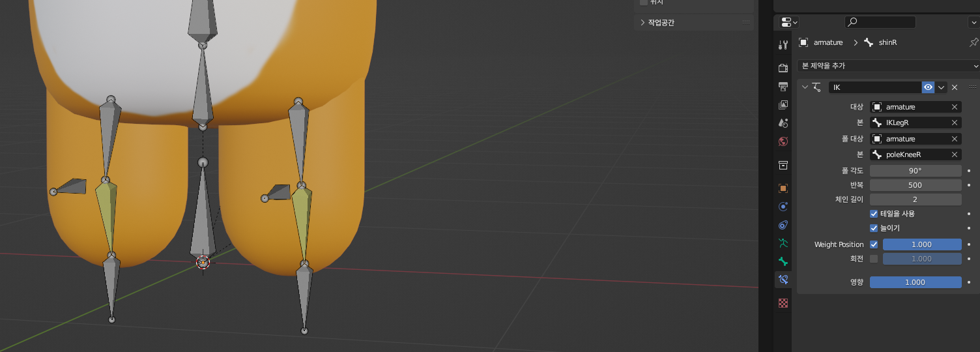The width and height of the screenshot is (980, 352).
Task: Click the IK constraint name field
Action: (x=874, y=87)
